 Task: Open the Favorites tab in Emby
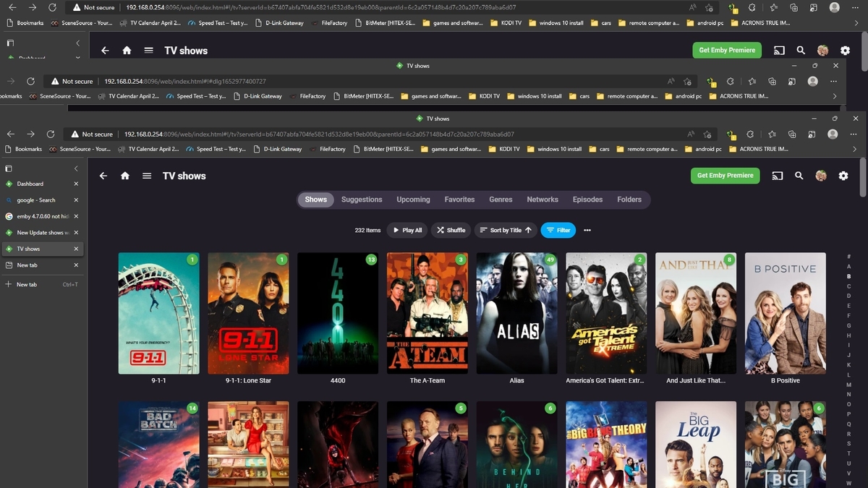click(459, 200)
